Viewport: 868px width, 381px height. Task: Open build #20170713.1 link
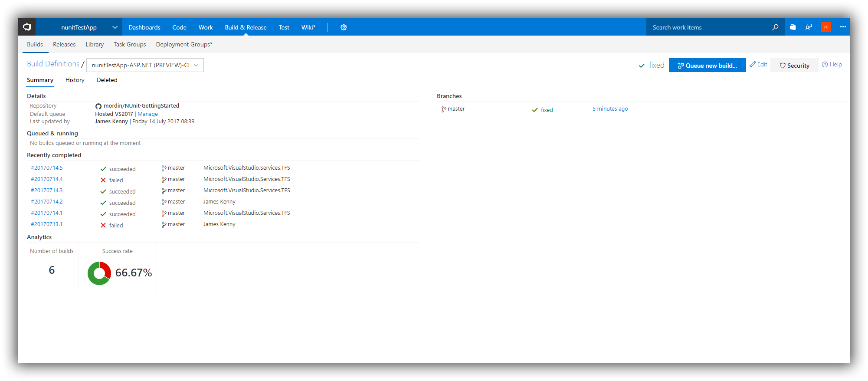pyautogui.click(x=47, y=224)
